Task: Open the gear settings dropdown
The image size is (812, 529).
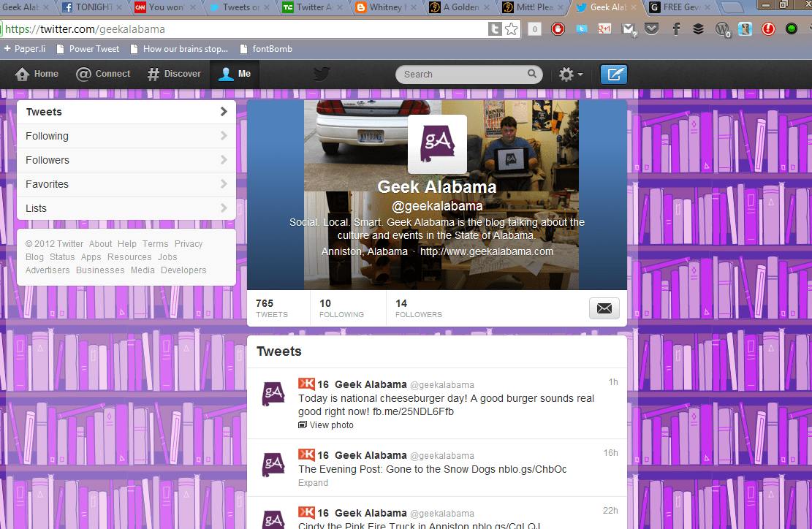Action: tap(571, 74)
